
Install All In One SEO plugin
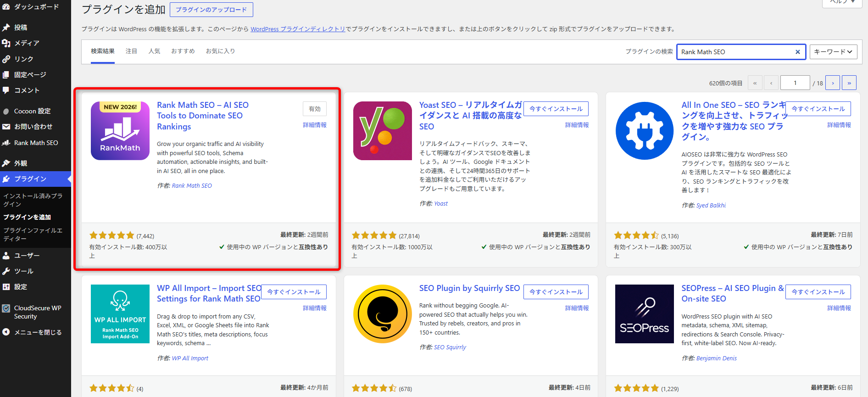[818, 109]
